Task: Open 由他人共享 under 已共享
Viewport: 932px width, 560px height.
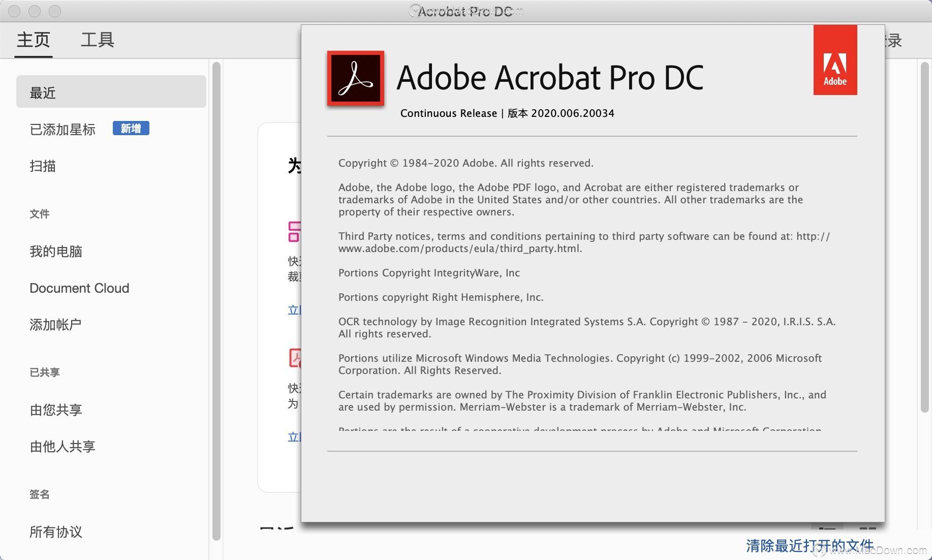Action: [x=63, y=447]
